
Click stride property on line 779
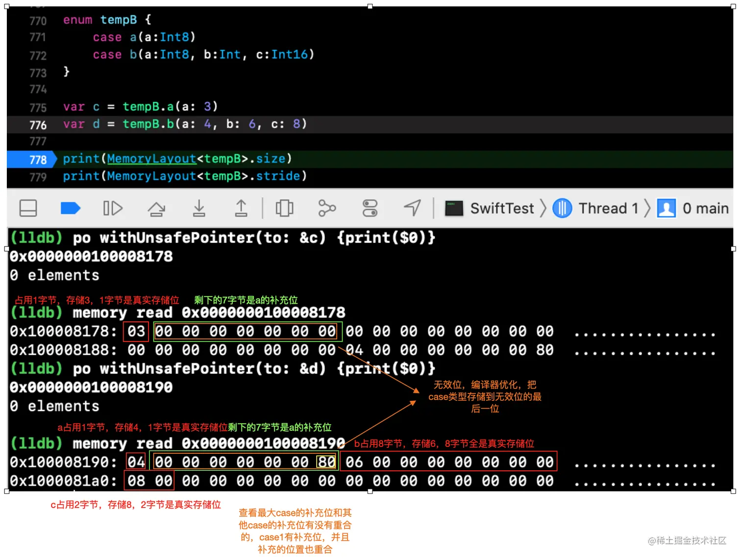(278, 176)
